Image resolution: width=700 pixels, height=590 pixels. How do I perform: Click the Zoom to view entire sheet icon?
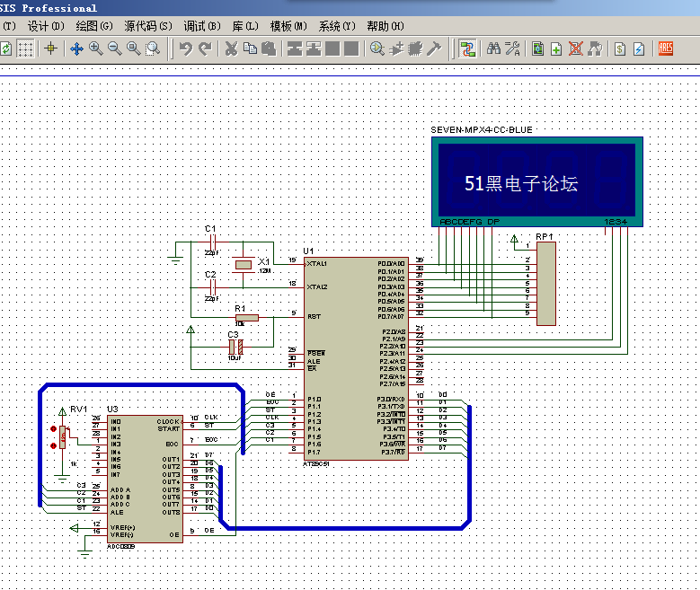click(x=134, y=48)
